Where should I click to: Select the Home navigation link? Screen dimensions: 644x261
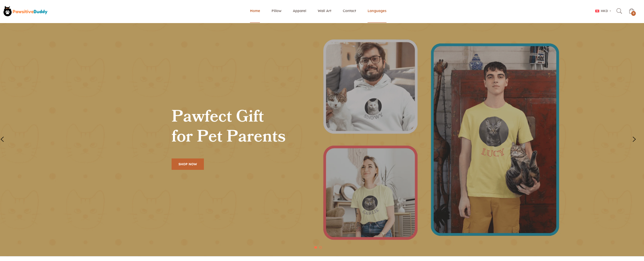(255, 11)
